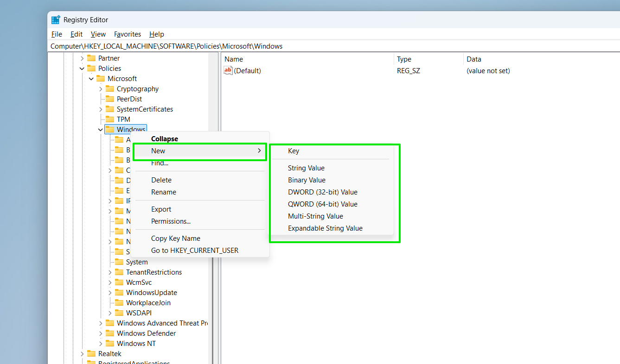
Task: Click the Windows NT folder icon
Action: [110, 344]
